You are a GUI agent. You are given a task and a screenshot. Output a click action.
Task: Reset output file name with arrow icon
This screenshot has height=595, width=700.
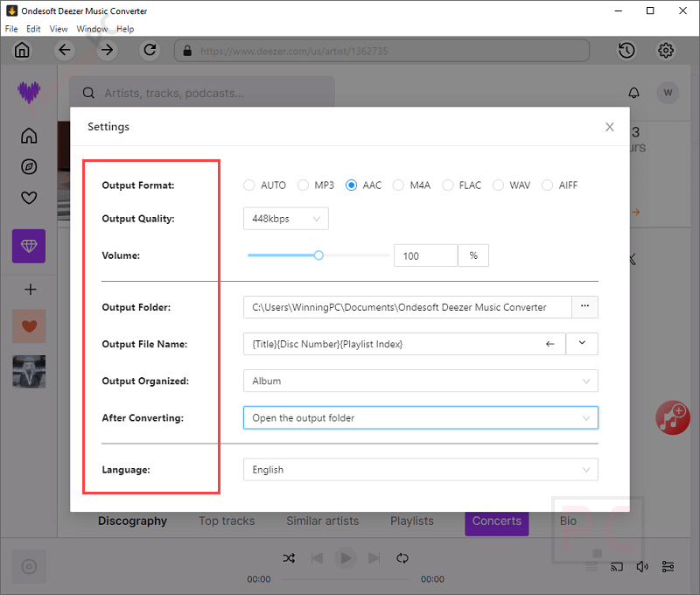tap(550, 344)
